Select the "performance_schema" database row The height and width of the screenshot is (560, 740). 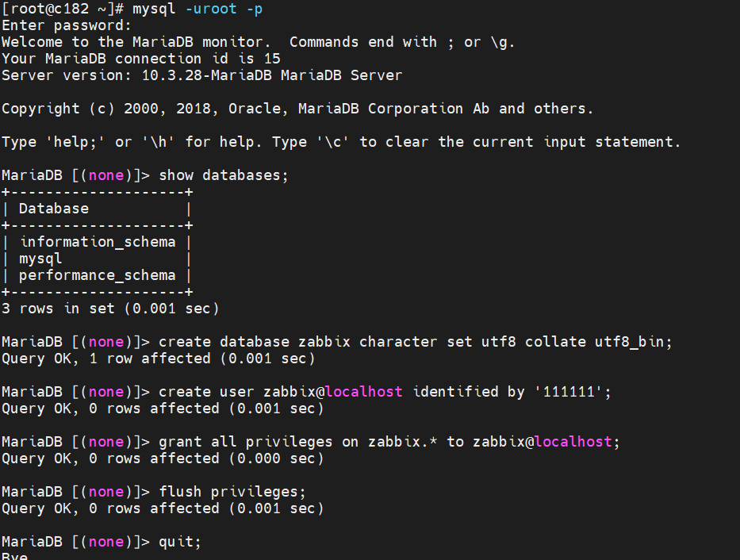coord(98,275)
